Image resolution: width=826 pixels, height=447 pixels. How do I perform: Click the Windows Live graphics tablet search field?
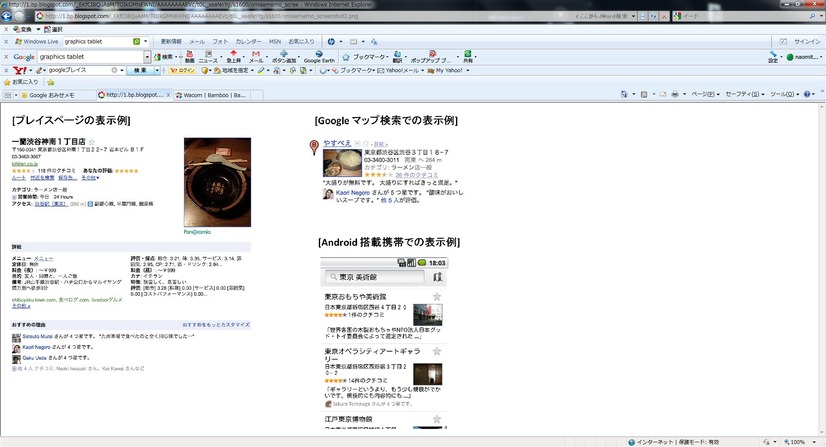[x=97, y=42]
